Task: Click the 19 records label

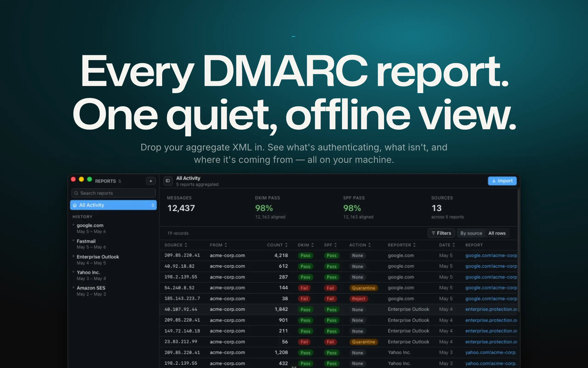Action: (x=178, y=233)
